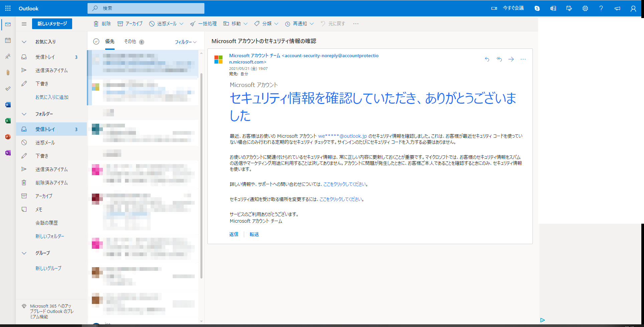This screenshot has height=327, width=644.
Task: Open 受信トレイ under お気に入り
Action: pos(51,57)
